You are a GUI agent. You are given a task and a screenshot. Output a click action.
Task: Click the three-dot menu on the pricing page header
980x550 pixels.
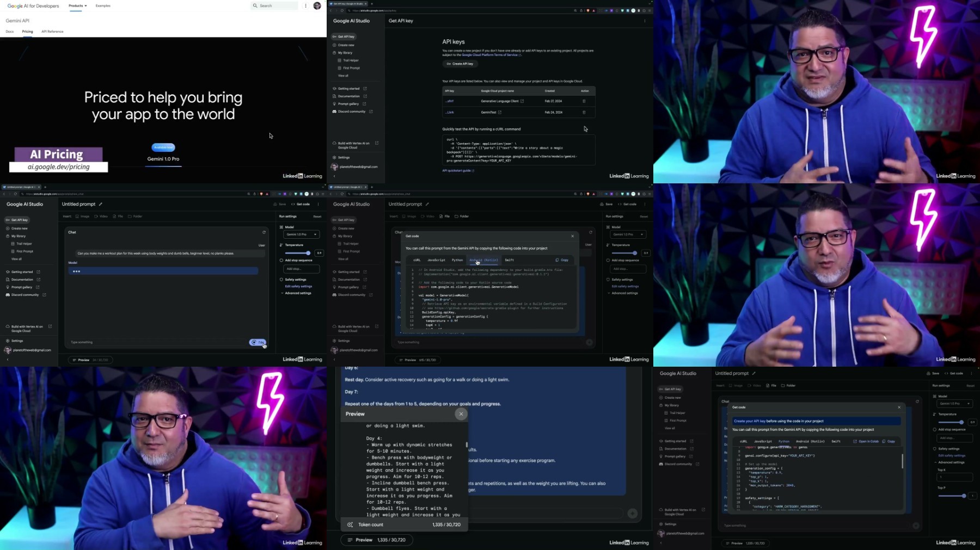(x=306, y=5)
